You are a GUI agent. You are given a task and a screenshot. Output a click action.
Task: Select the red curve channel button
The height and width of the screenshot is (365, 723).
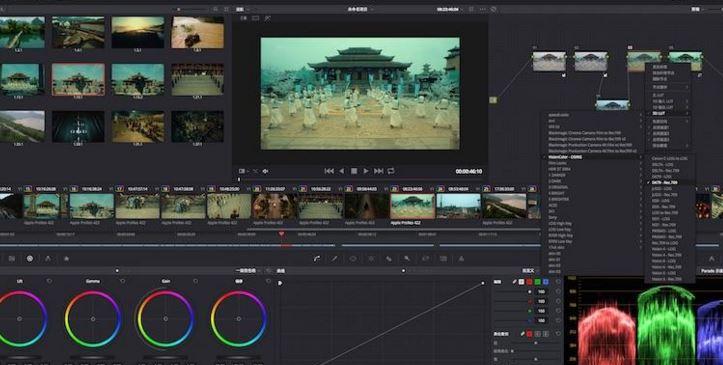529,282
